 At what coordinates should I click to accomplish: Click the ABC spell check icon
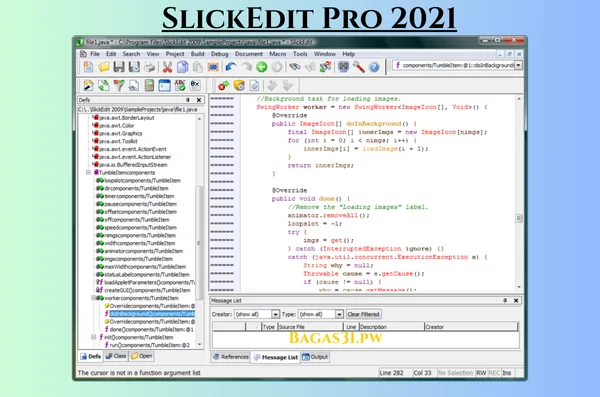180,85
